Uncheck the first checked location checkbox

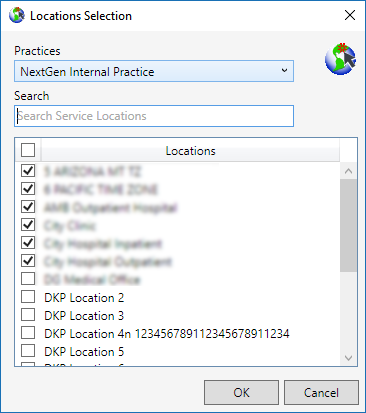(x=28, y=171)
